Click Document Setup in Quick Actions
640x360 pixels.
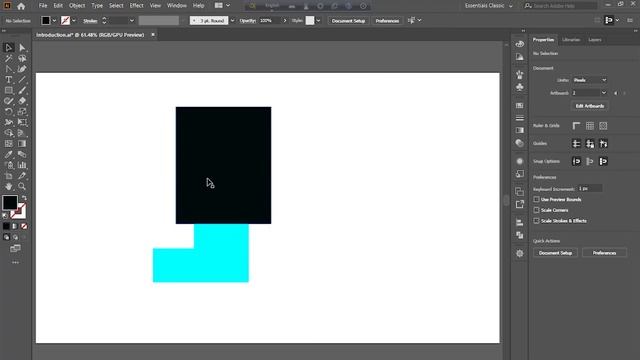click(x=555, y=253)
